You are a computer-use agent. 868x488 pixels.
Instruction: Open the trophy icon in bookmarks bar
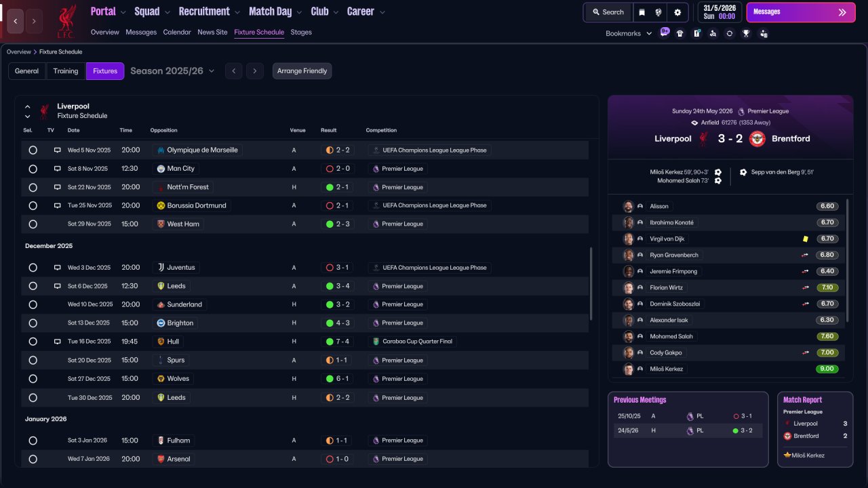pyautogui.click(x=746, y=33)
